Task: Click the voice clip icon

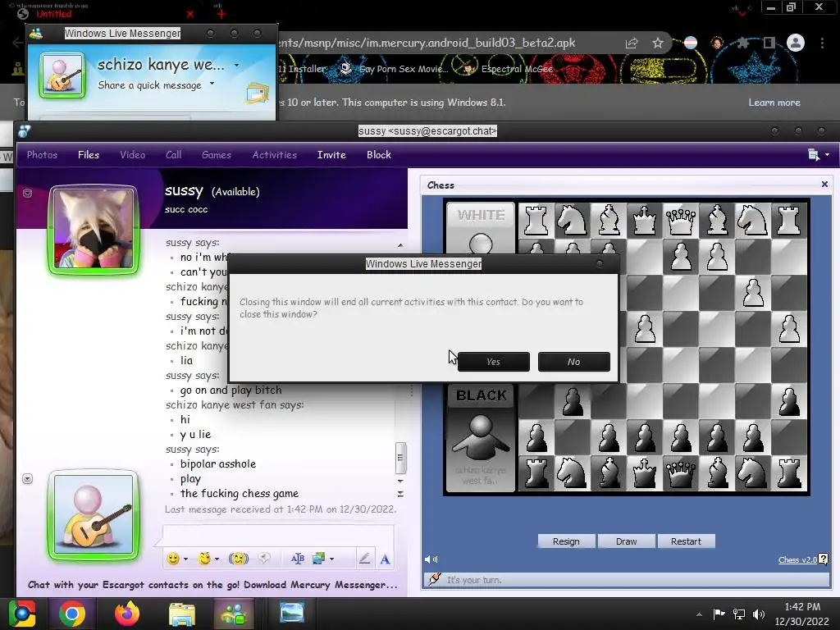Action: coord(263,558)
